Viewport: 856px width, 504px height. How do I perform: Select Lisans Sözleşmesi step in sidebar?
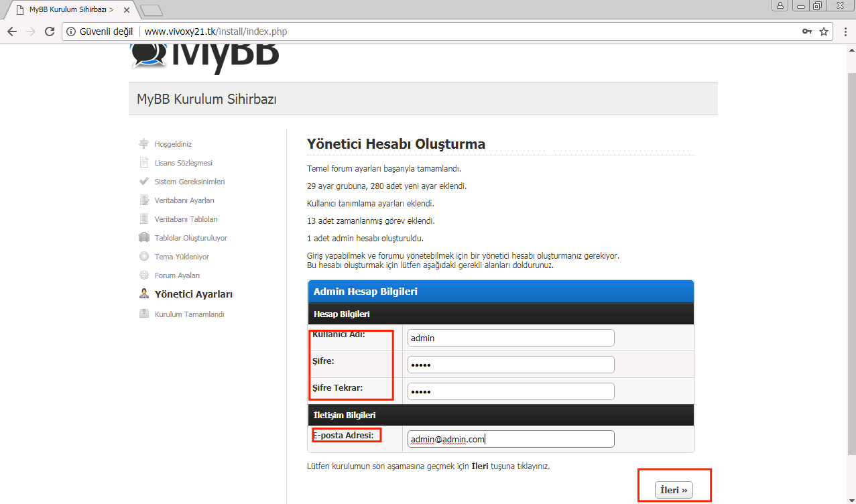click(x=184, y=163)
